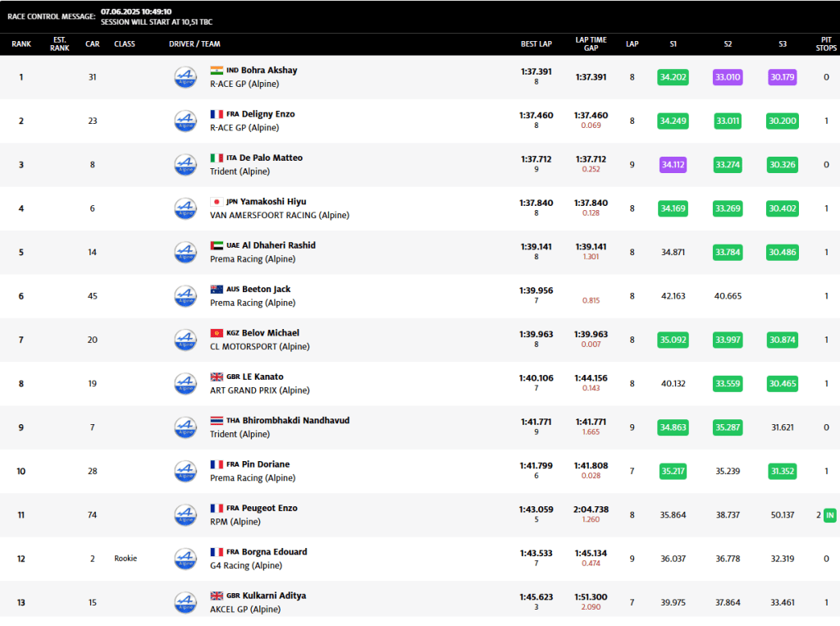Click the purple S2 time 33.010
Viewport: 840px width, 626px height.
click(728, 77)
